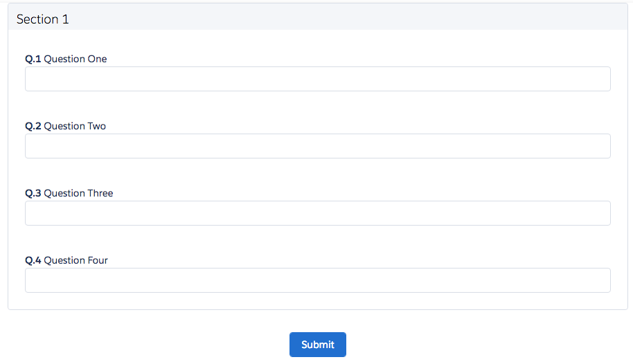Click the word 'Three' in third question

pos(100,193)
